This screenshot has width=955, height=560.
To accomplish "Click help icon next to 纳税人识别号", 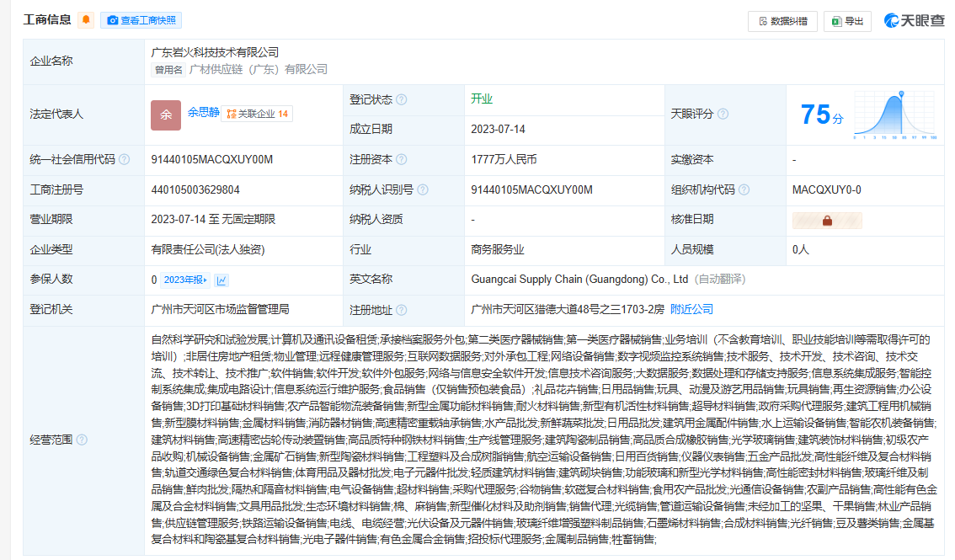I will coord(423,190).
